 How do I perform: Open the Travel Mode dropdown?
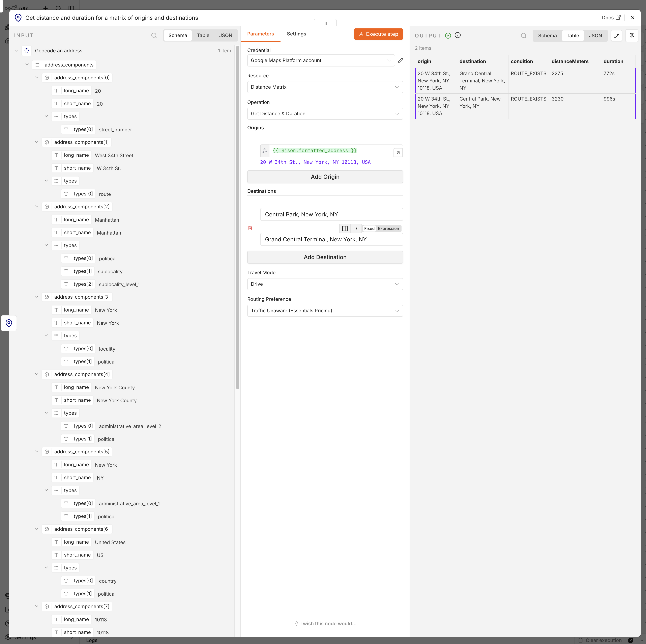325,284
